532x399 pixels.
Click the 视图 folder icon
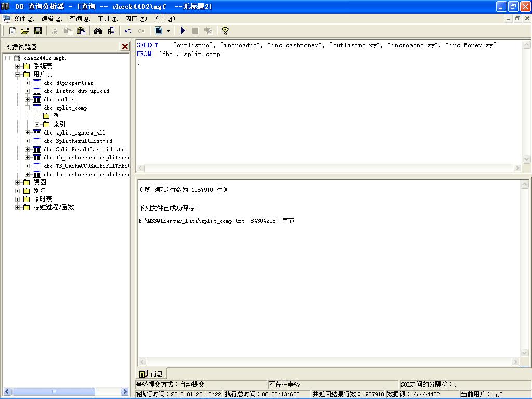click(26, 182)
